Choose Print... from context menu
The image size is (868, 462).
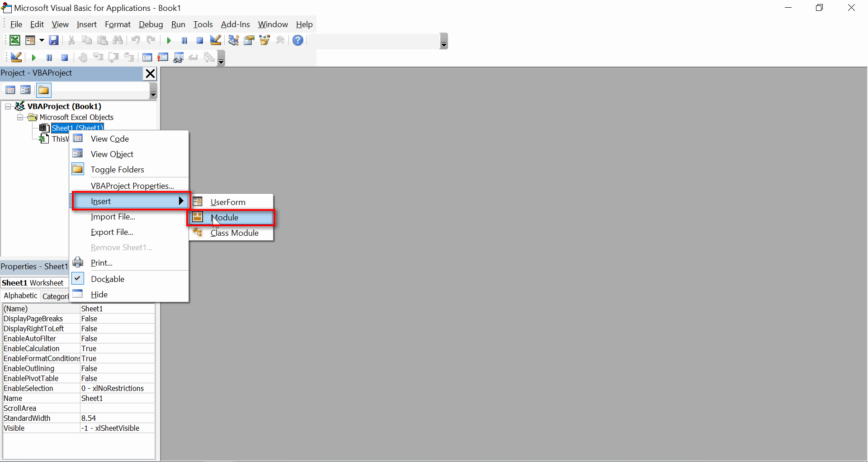[129, 263]
